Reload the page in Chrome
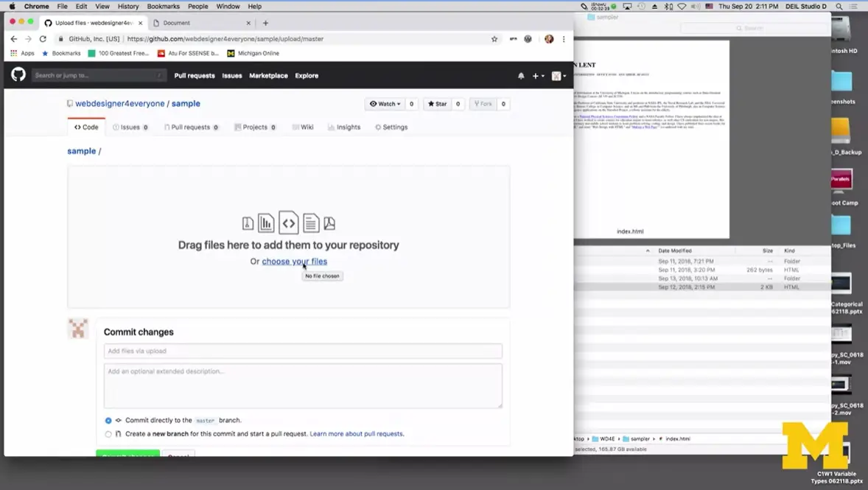The image size is (868, 490). (43, 38)
